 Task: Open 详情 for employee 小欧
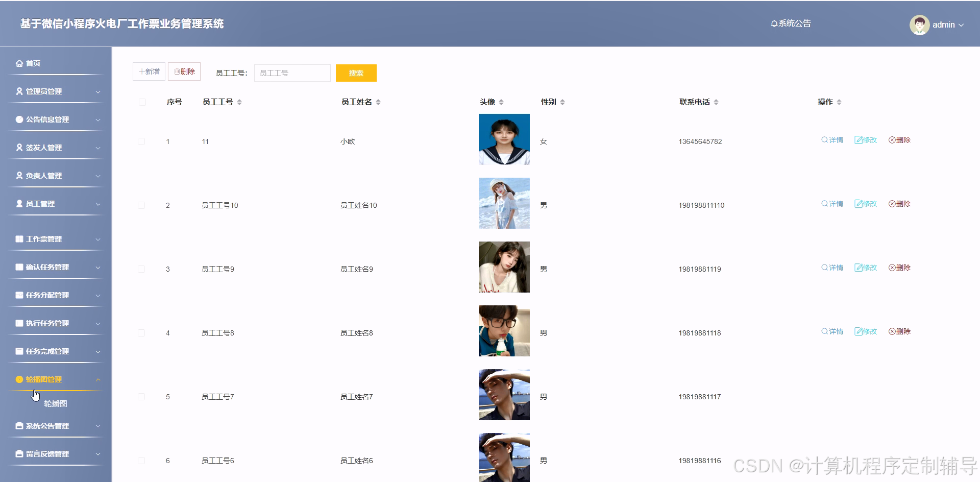click(832, 140)
